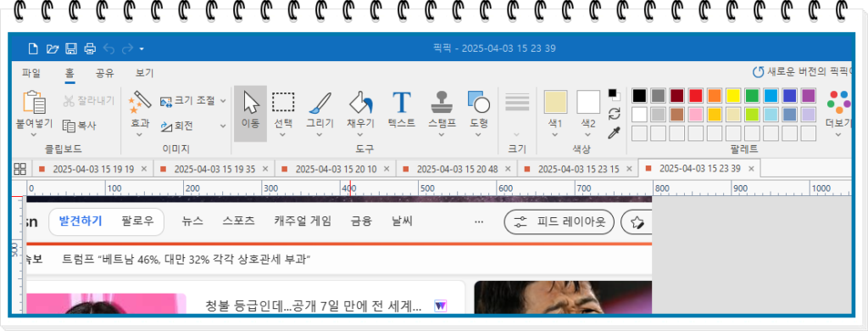This screenshot has width=868, height=331.
Task: Expand the 그리기 tool dropdown arrow
Action: [x=320, y=135]
